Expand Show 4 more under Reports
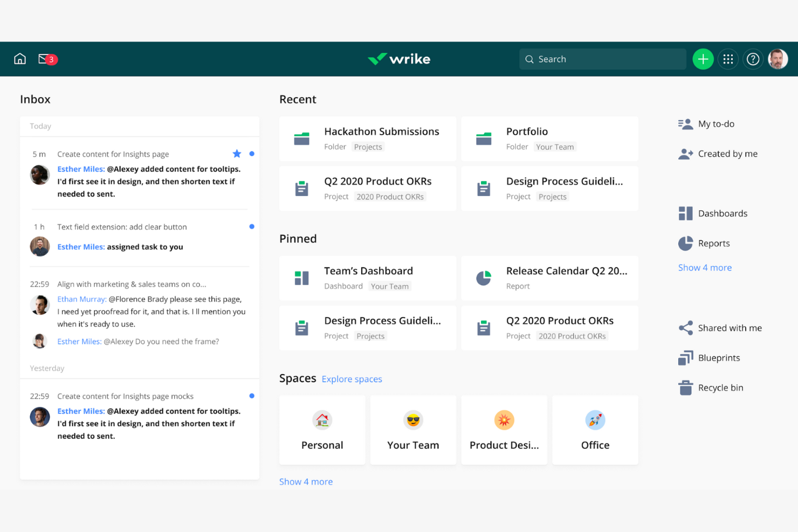The height and width of the screenshot is (532, 798). click(x=705, y=267)
